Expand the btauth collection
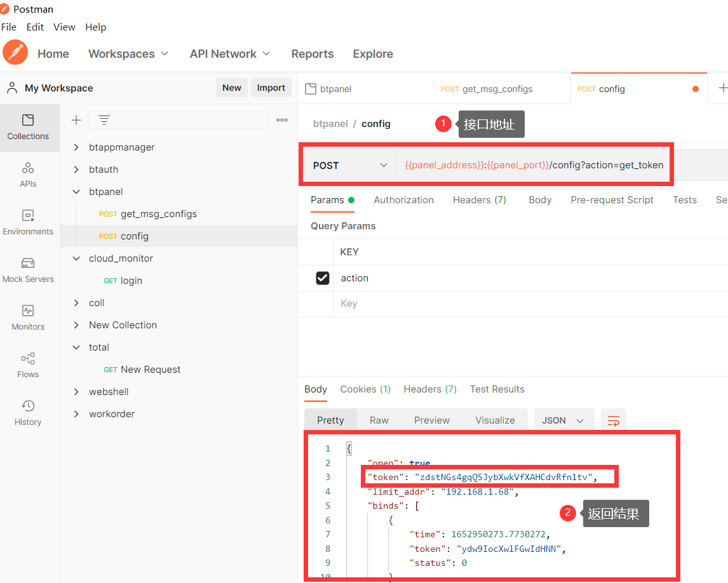Image resolution: width=728 pixels, height=583 pixels. click(76, 170)
